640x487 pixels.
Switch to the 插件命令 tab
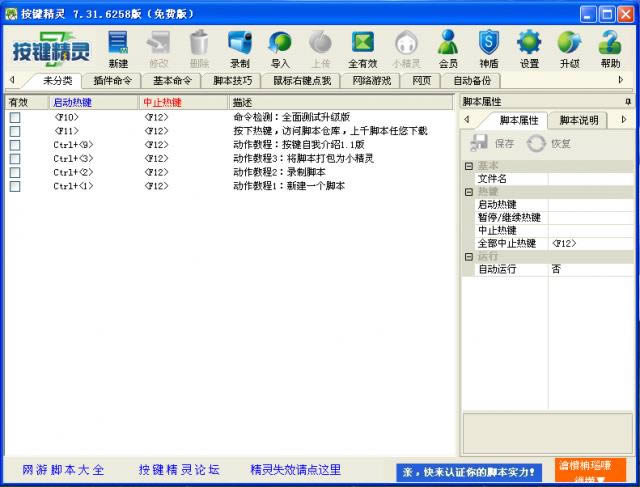point(115,80)
